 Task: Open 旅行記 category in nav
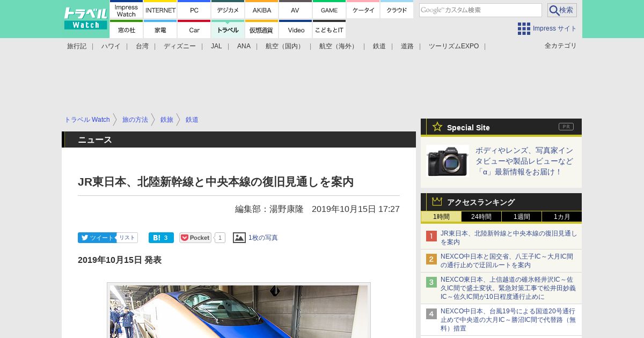[77, 46]
